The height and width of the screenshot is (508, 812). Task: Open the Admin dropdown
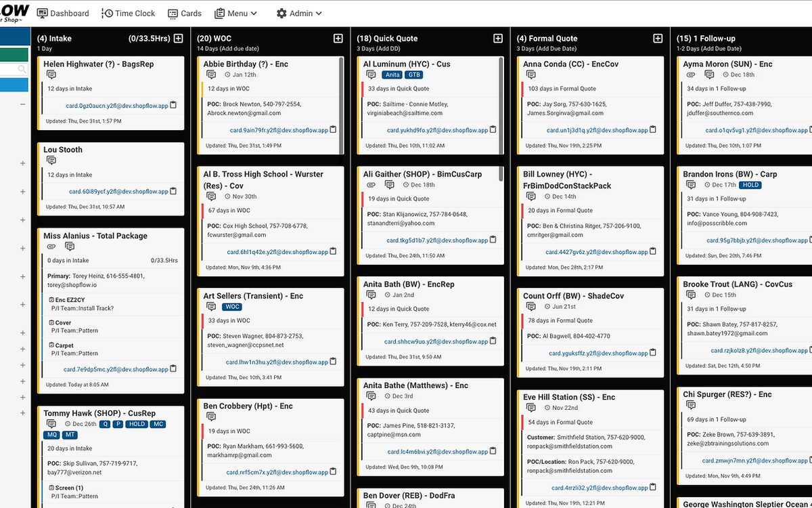point(299,14)
